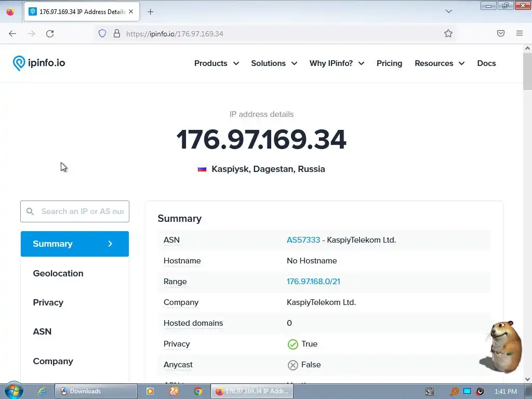Click the large 176.97.169.34 heading

[x=261, y=139]
